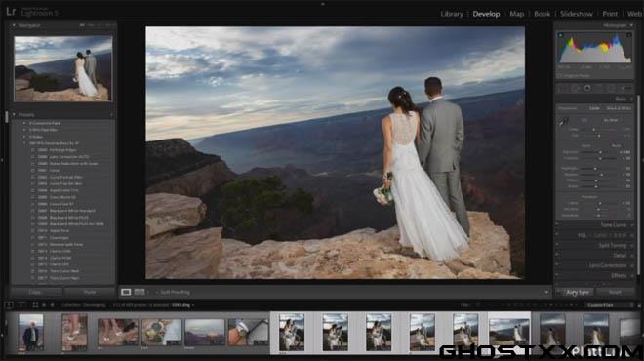Open the Slideshow module
644x361 pixels.
[x=577, y=14]
